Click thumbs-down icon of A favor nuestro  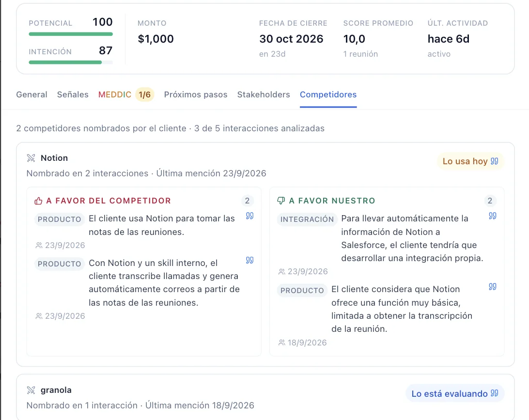pos(281,201)
